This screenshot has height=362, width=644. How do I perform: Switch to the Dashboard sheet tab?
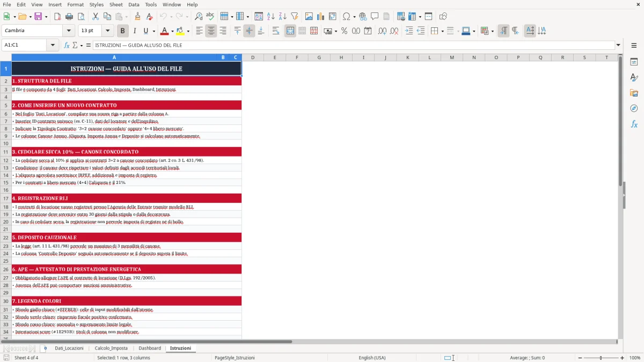coord(150,348)
